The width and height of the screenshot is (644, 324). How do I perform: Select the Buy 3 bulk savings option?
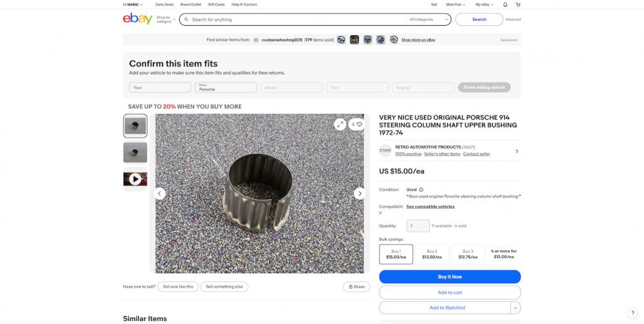[467, 254]
